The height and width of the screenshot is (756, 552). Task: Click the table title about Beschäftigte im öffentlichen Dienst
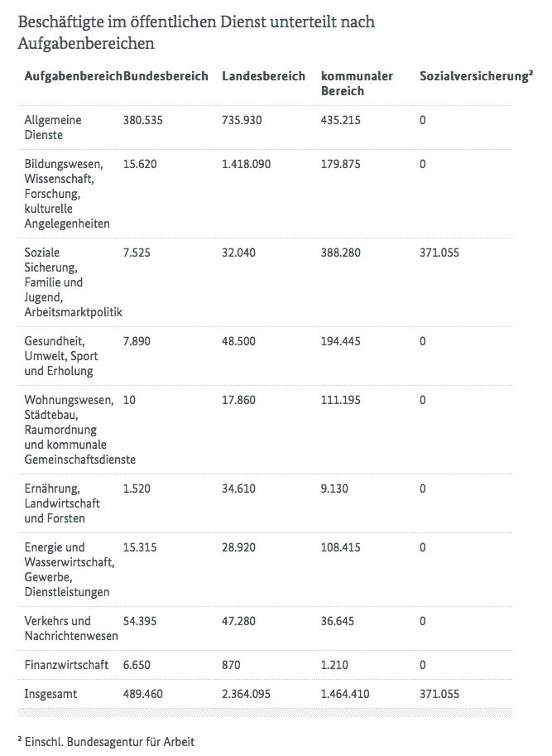click(196, 31)
